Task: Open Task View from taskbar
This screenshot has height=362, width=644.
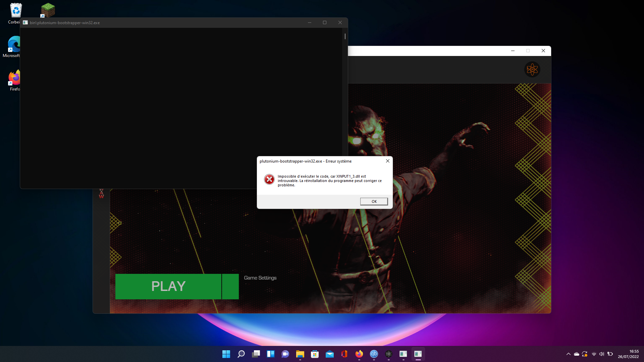Action: [256, 354]
